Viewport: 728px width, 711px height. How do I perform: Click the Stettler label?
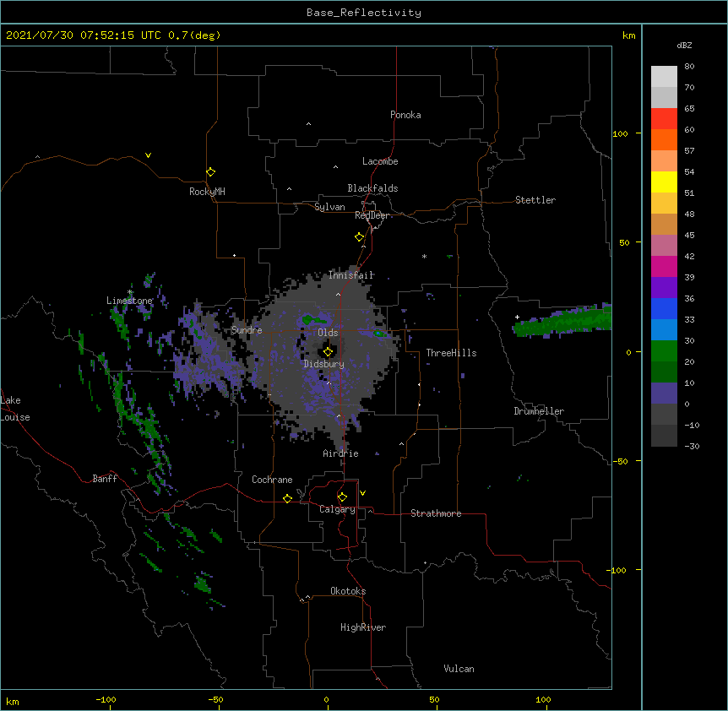click(x=535, y=200)
